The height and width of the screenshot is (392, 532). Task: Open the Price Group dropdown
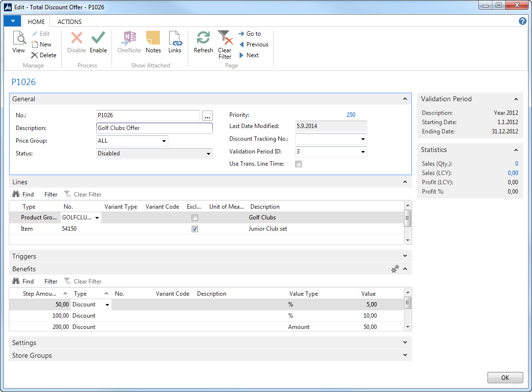(164, 141)
